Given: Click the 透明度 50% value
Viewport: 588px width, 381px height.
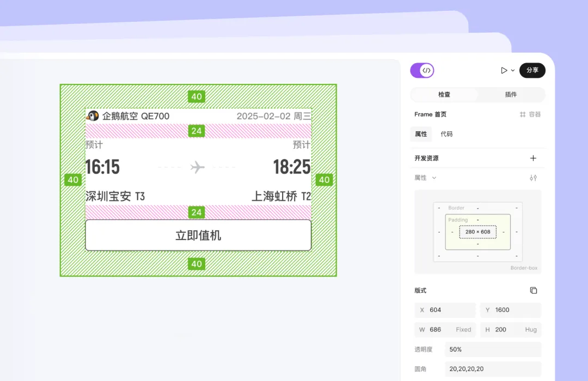Looking at the screenshot, I should (493, 349).
